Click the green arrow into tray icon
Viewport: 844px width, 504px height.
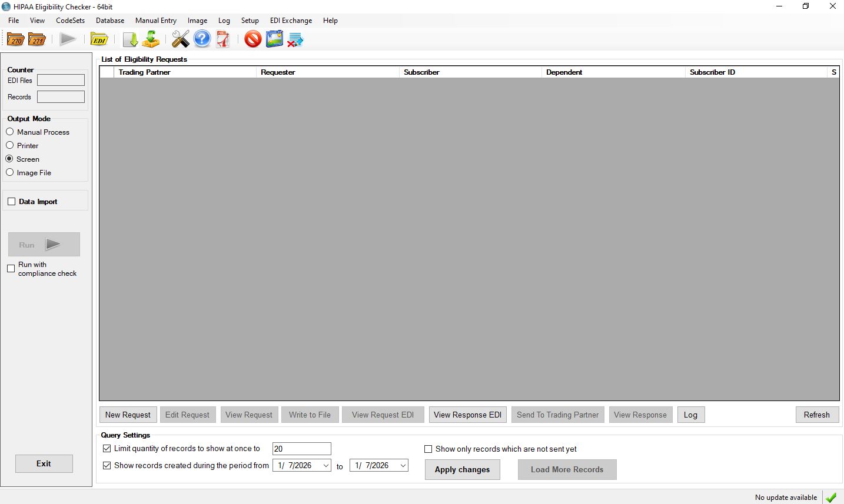tap(151, 39)
